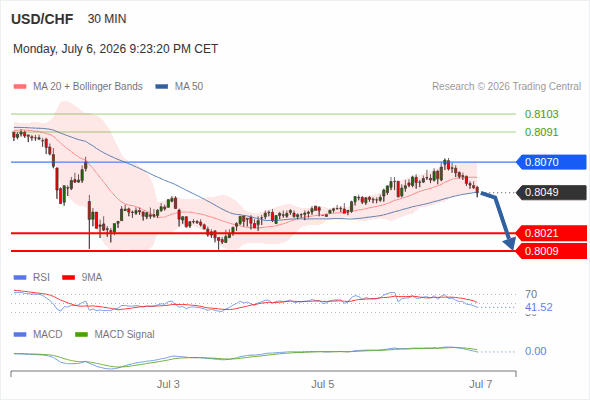Click the Jul 5 time axis label
This screenshot has width=590, height=400.
pos(322,384)
